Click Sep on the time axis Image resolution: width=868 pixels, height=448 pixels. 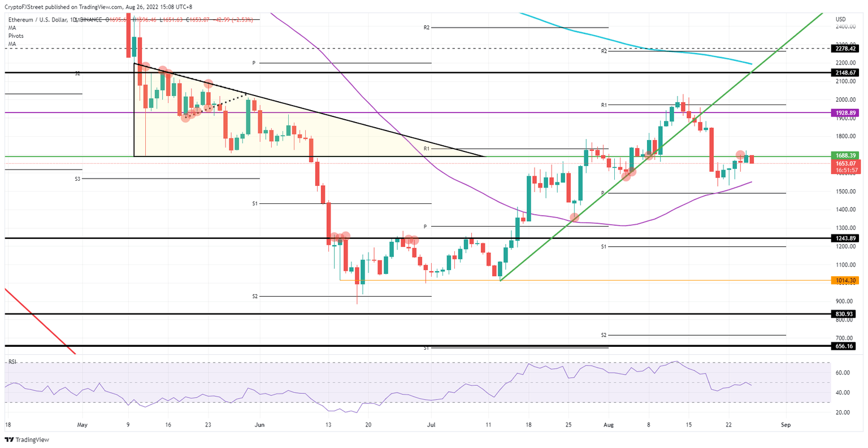coord(785,424)
